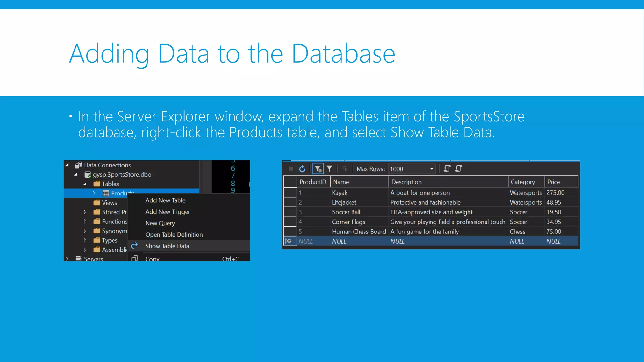This screenshot has width=644, height=362.
Task: Click the 275.00 price cell
Action: (x=562, y=192)
